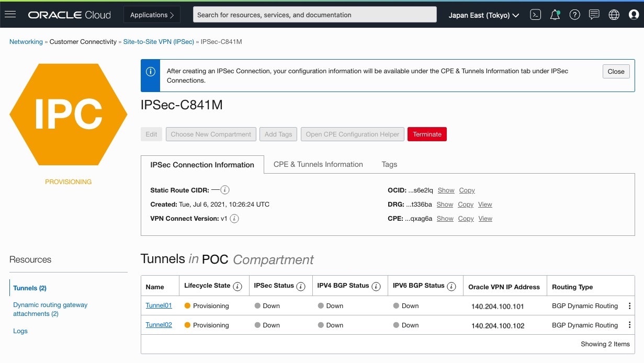Open the actions menu for Tunnel01
The width and height of the screenshot is (644, 363).
coord(629,306)
